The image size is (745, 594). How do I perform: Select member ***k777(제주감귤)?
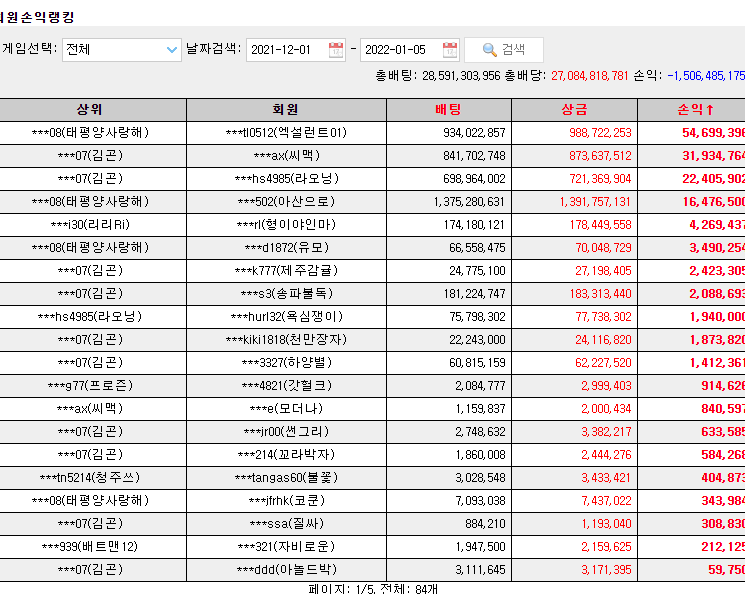click(x=286, y=270)
